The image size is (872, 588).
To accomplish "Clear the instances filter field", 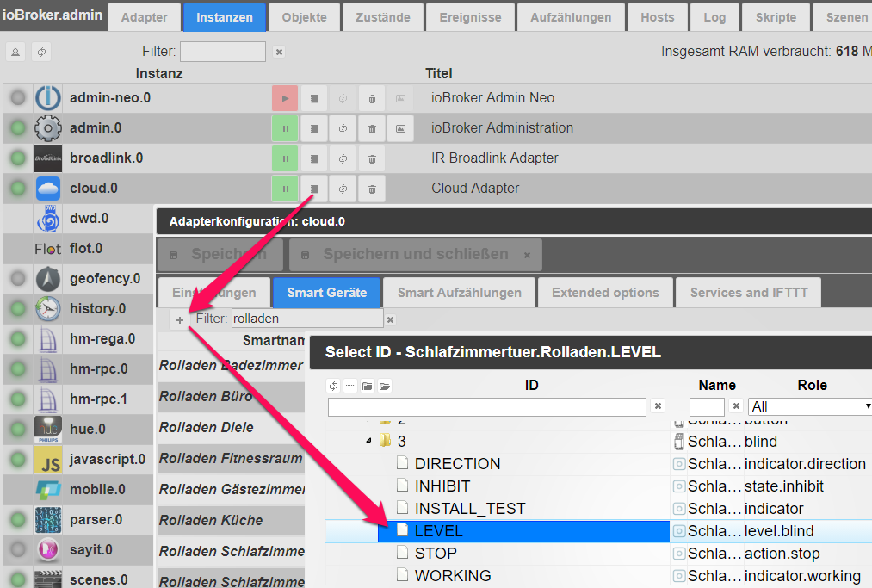I will [279, 52].
